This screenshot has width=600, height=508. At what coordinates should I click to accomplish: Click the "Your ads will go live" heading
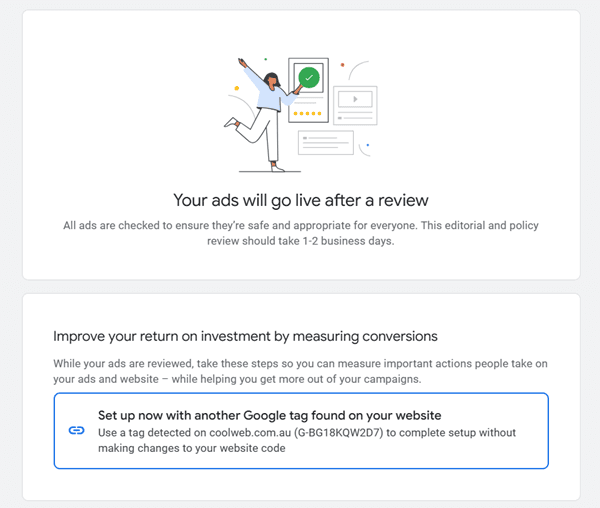[301, 200]
